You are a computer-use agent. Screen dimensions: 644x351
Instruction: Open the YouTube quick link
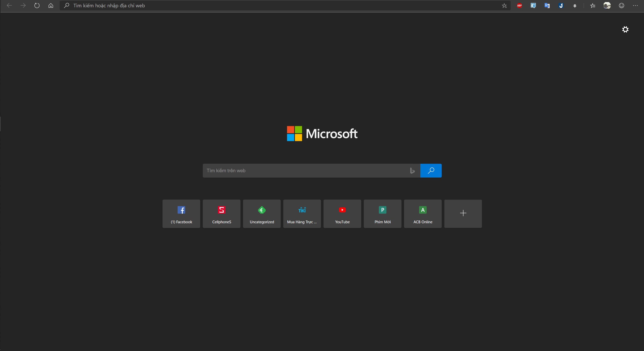click(x=342, y=214)
